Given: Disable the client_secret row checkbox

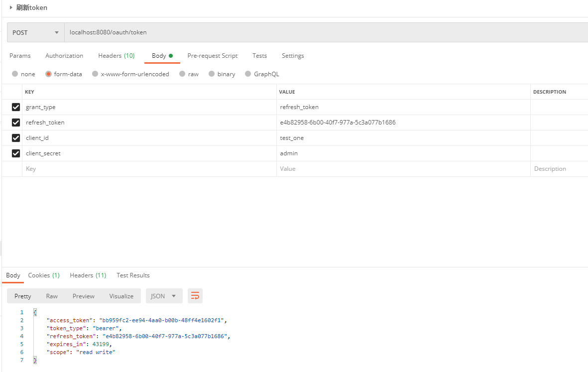Looking at the screenshot, I should 16,153.
